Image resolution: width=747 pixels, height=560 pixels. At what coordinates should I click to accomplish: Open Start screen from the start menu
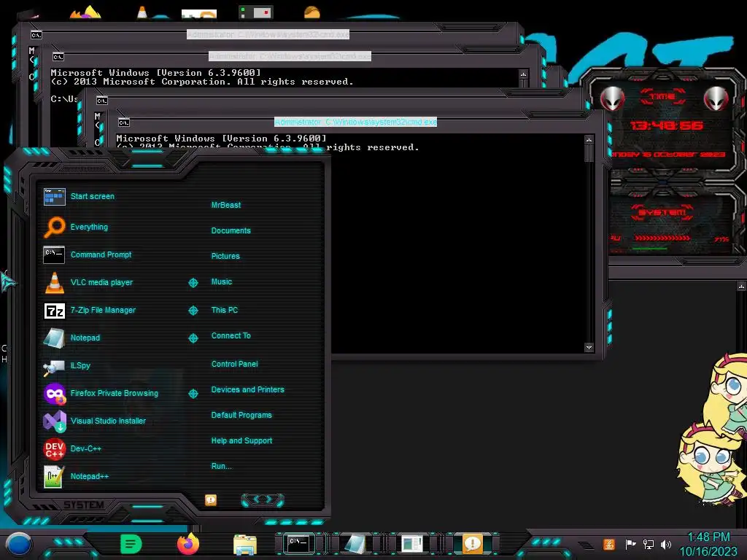pos(79,196)
